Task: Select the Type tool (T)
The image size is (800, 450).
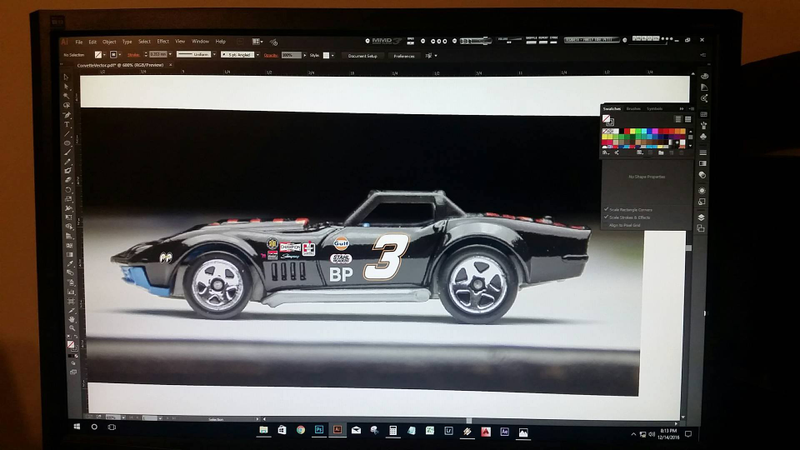Action: tap(67, 124)
